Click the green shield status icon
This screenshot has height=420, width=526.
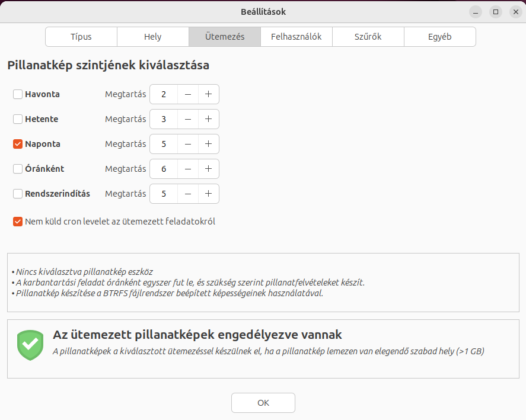pyautogui.click(x=30, y=345)
